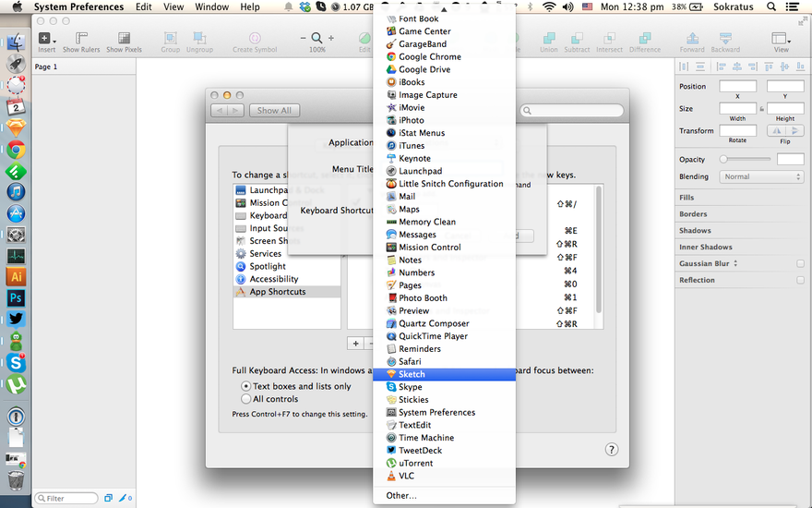Image resolution: width=812 pixels, height=508 pixels.
Task: Select All controls radio button
Action: pos(246,399)
